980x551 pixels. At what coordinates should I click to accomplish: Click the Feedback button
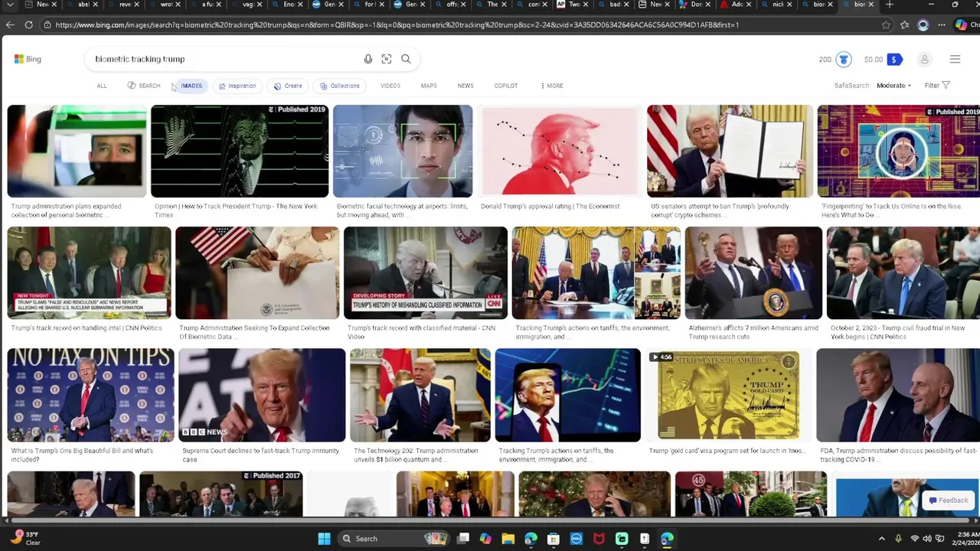tap(949, 500)
